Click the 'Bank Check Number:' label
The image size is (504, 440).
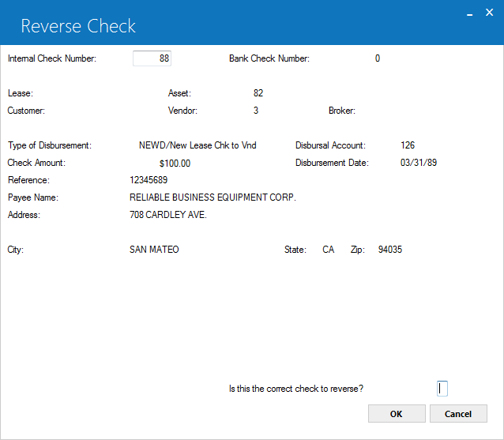269,58
